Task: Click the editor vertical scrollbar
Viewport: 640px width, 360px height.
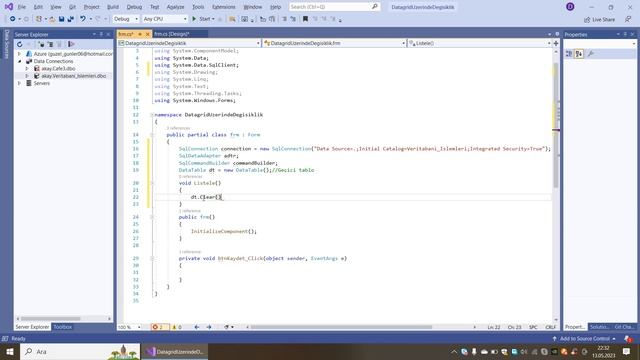Action: point(556,126)
